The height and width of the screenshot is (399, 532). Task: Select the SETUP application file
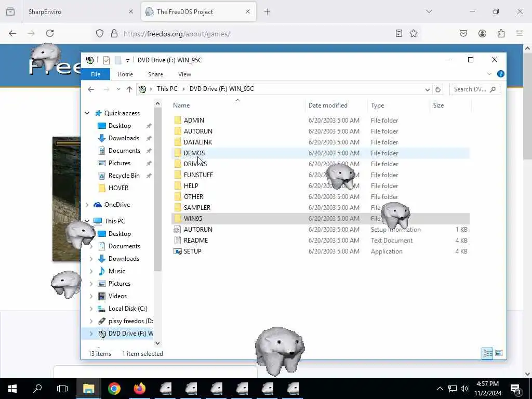point(192,251)
